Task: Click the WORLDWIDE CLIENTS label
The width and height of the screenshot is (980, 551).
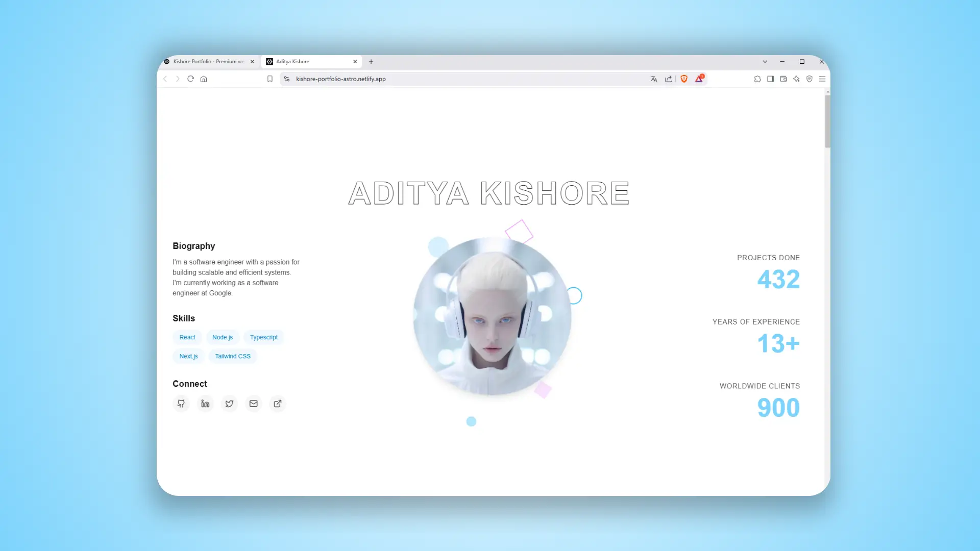Action: coord(759,386)
